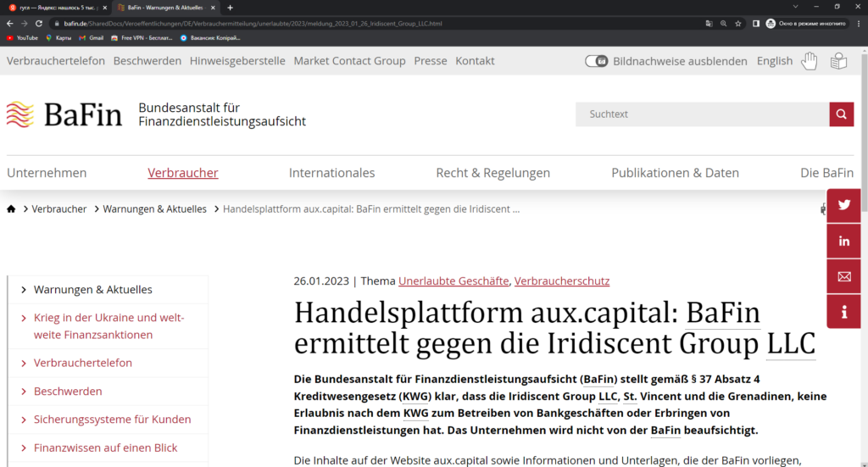
Task: Open the browser side panel icon
Action: point(755,23)
